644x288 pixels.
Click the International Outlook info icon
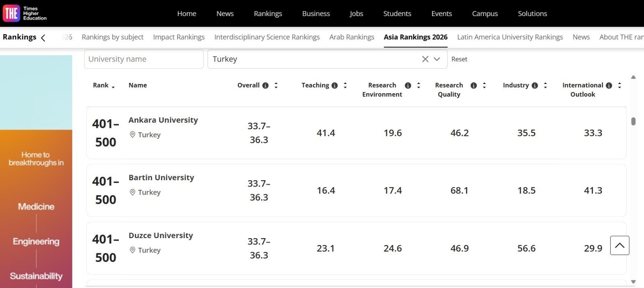[x=609, y=85]
